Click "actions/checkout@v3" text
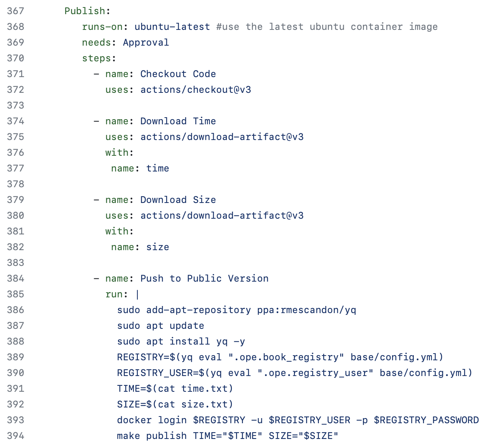494x448 pixels. click(196, 90)
